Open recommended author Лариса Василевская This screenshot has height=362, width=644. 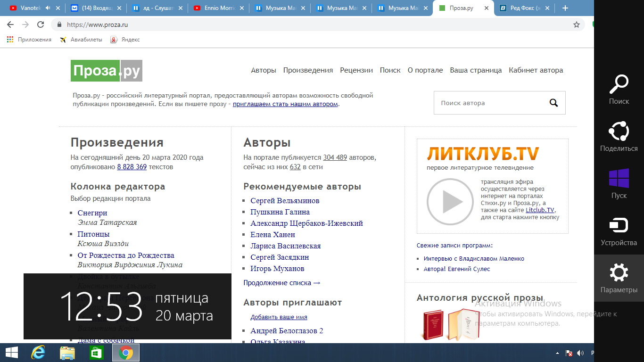pos(286,246)
